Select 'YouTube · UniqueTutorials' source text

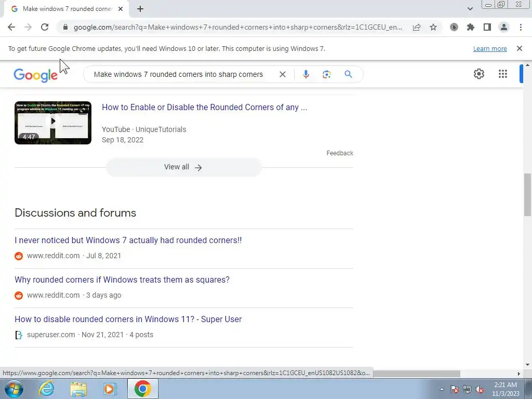point(144,129)
